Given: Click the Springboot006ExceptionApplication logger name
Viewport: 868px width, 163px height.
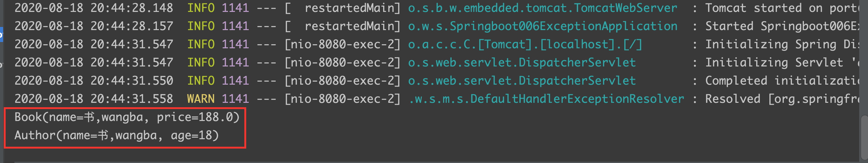Looking at the screenshot, I should 543,26.
